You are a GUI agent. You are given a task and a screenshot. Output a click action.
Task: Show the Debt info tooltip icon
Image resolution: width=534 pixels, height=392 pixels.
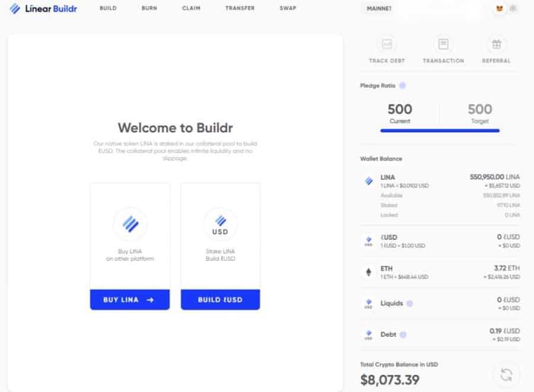pos(403,334)
